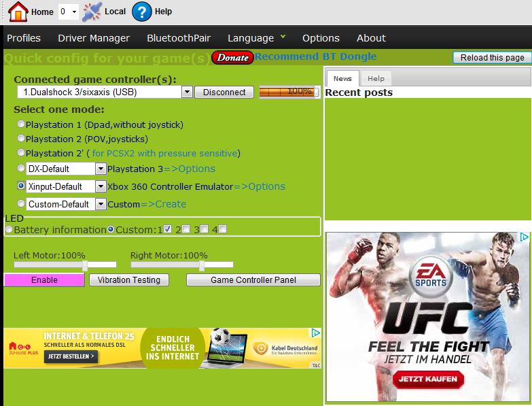The image size is (532, 406).
Task: Open the BluetoothPair menu
Action: pyautogui.click(x=179, y=38)
